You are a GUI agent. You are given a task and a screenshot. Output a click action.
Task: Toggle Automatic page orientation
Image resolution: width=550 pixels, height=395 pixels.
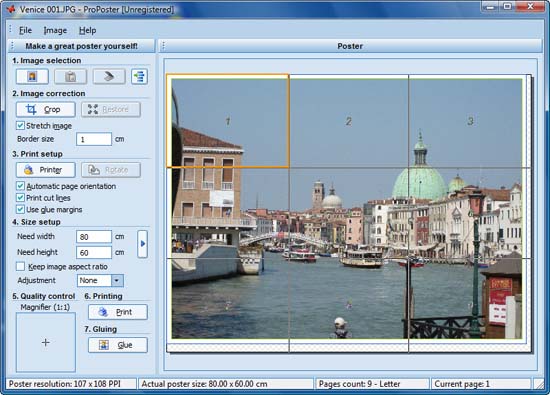click(x=20, y=186)
